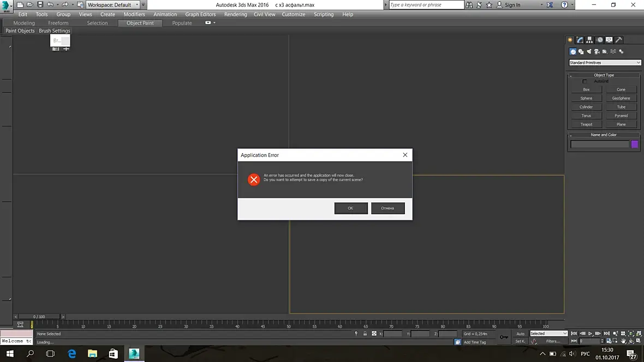Open the Modify command panel tab
The width and height of the screenshot is (644, 362).
580,40
